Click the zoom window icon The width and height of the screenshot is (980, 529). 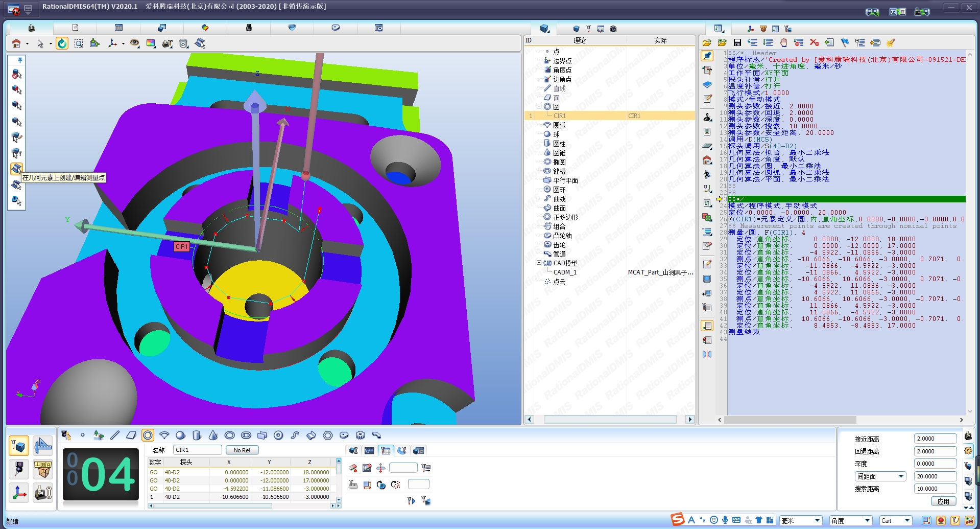coord(79,44)
